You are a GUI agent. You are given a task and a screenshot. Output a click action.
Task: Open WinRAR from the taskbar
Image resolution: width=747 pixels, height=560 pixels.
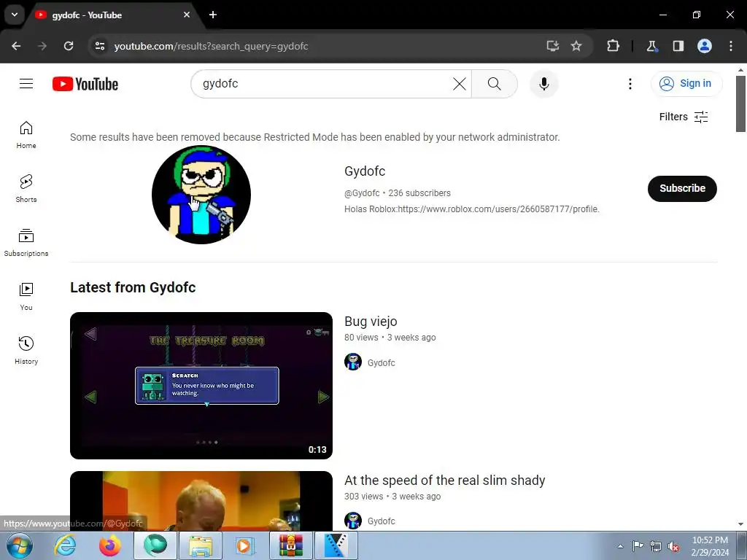[290, 545]
